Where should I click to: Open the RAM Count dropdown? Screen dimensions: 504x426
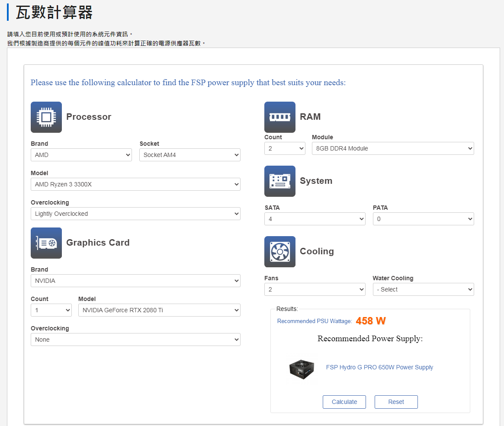click(285, 148)
